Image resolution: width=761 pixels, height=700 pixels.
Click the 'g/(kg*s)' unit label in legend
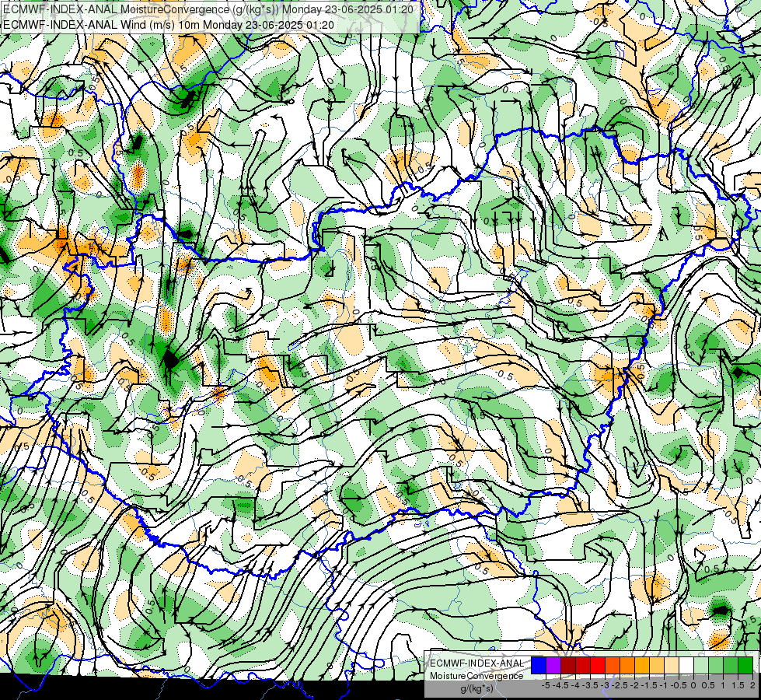(x=477, y=689)
